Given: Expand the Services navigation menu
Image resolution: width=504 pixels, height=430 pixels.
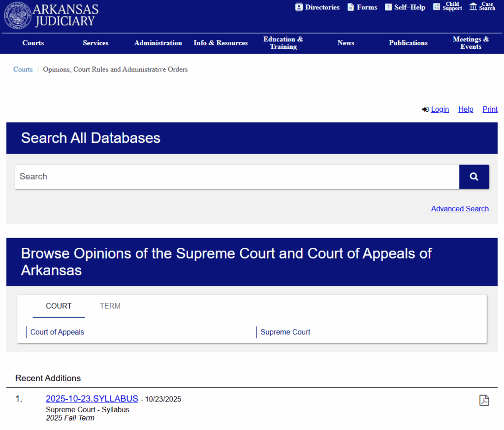Looking at the screenshot, I should coord(95,43).
